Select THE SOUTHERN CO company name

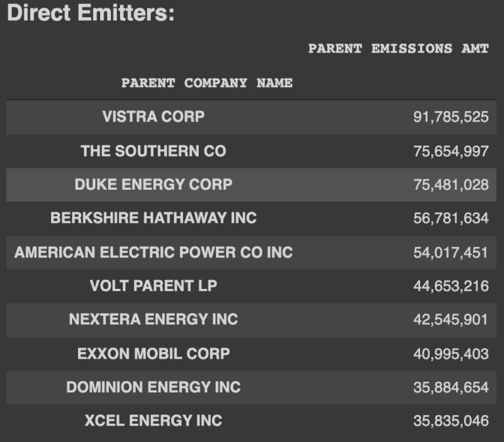[x=154, y=151]
